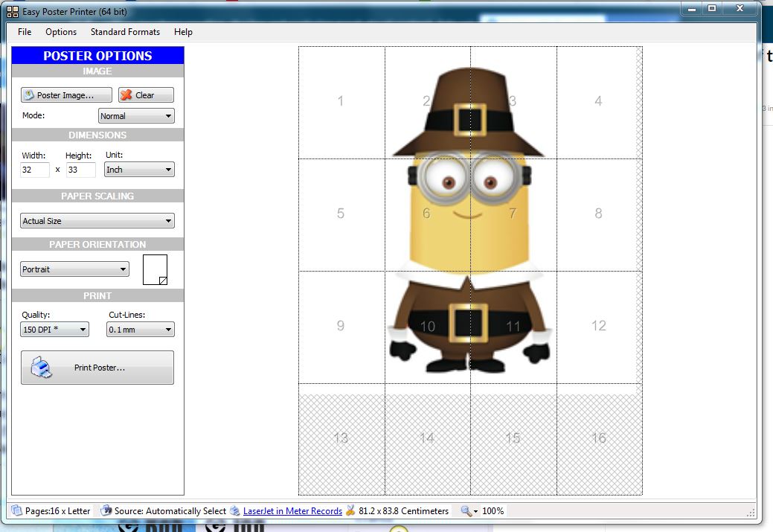Screen dimensions: 773x532
Task: Click the red X Clear icon
Action: pyautogui.click(x=126, y=94)
